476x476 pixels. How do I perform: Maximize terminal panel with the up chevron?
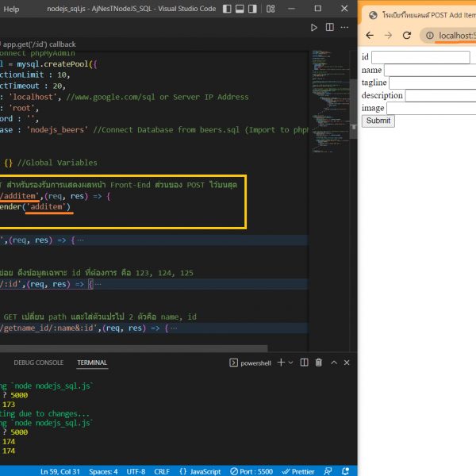coord(333,363)
